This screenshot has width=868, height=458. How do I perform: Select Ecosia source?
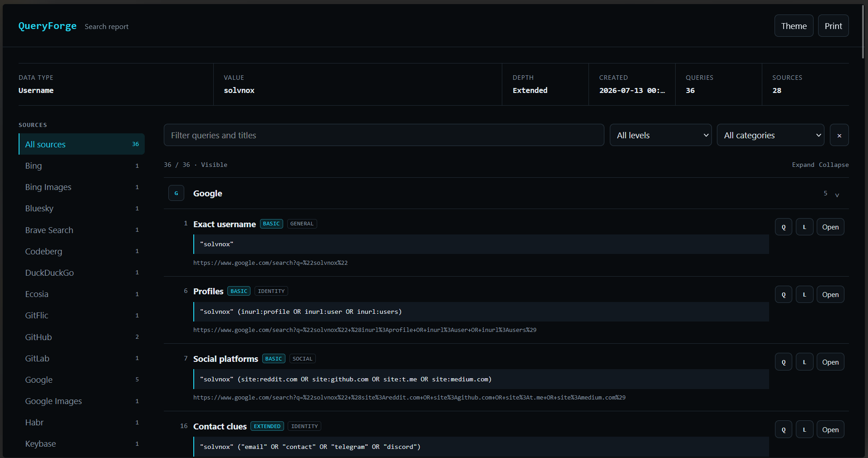(x=82, y=294)
